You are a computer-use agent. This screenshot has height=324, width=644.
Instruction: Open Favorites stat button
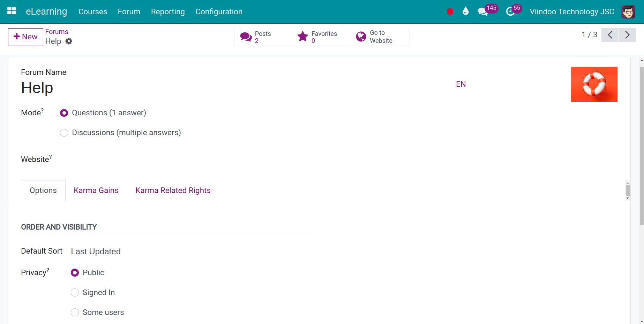(322, 37)
